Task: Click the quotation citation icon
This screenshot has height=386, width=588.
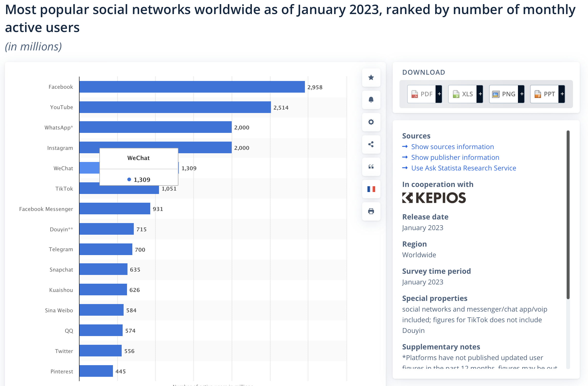Action: pos(371,167)
